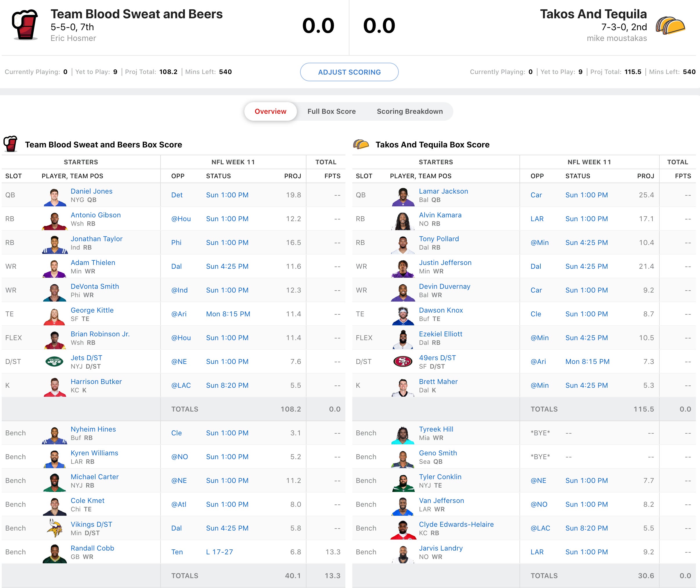Viewport: 700px width, 588px height.
Task: Open the Scoring Breakdown tab
Action: click(409, 111)
